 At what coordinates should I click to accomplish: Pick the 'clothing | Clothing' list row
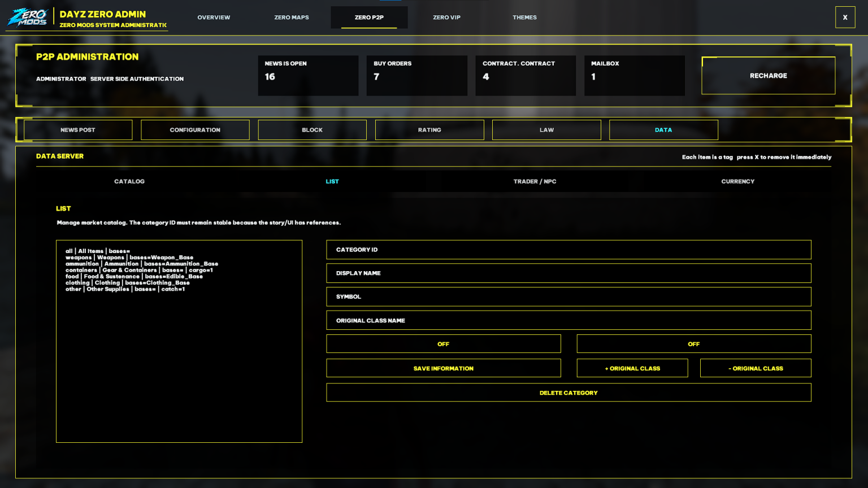tap(128, 283)
